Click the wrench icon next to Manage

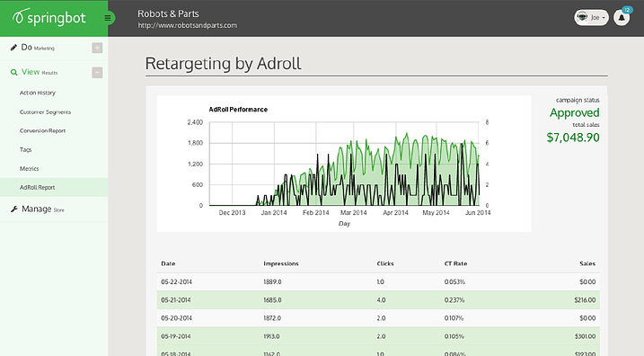click(x=14, y=209)
